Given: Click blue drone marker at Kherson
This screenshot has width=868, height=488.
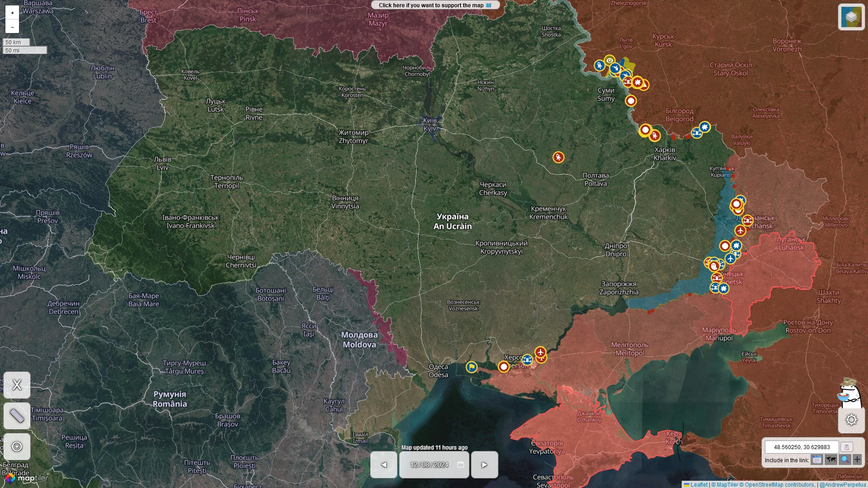Looking at the screenshot, I should [x=527, y=360].
